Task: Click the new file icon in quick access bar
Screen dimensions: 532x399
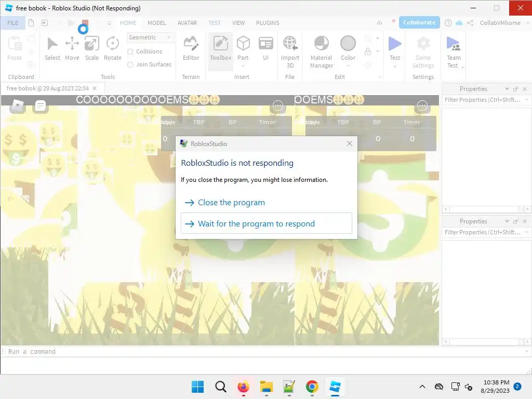Action: pyautogui.click(x=31, y=23)
